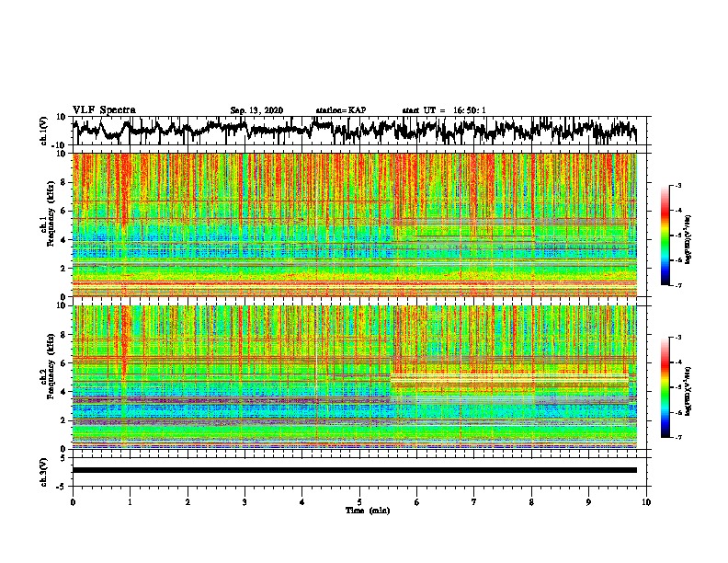
Task: Click the "10" label on the time axis
Action: (x=646, y=502)
